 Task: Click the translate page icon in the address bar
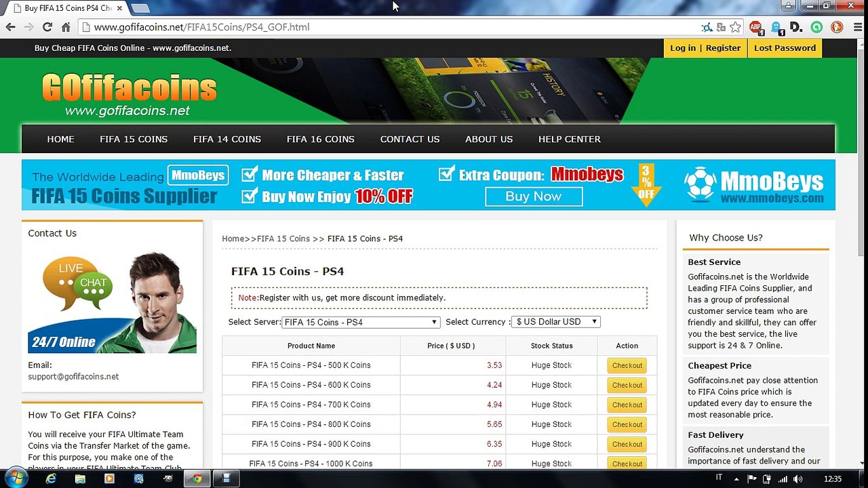tap(721, 27)
